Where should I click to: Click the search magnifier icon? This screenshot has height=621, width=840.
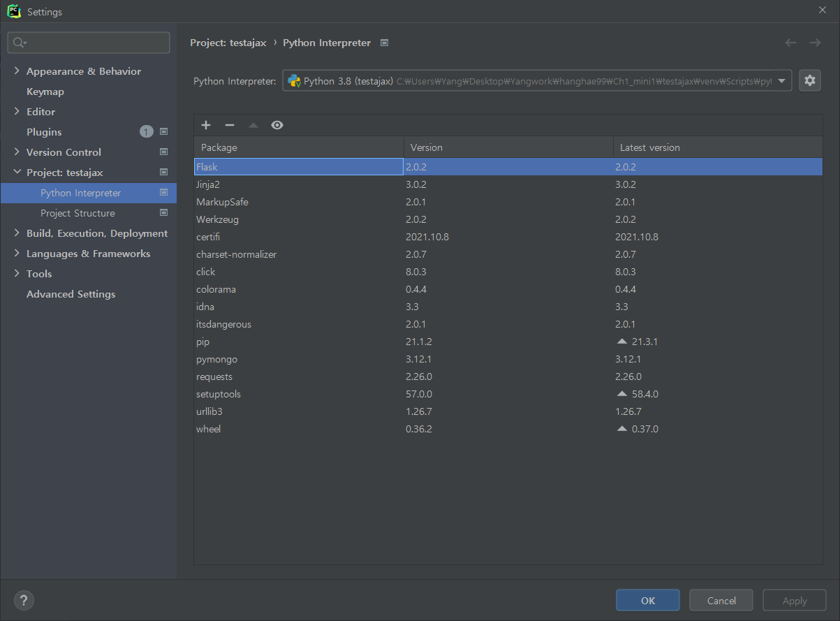point(19,43)
